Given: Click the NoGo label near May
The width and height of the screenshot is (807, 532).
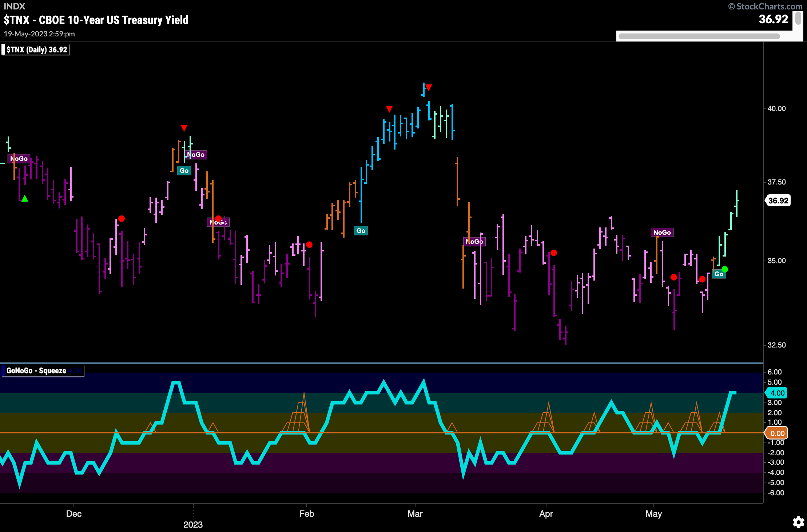Looking at the screenshot, I should pos(662,233).
